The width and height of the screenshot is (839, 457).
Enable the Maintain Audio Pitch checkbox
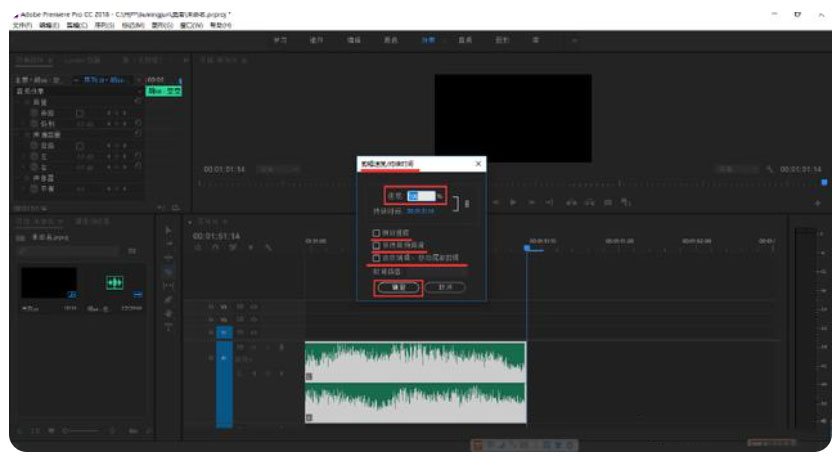pyautogui.click(x=377, y=245)
